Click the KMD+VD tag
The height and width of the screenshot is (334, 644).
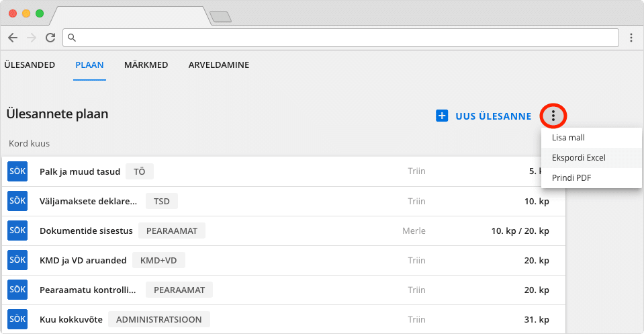point(158,261)
